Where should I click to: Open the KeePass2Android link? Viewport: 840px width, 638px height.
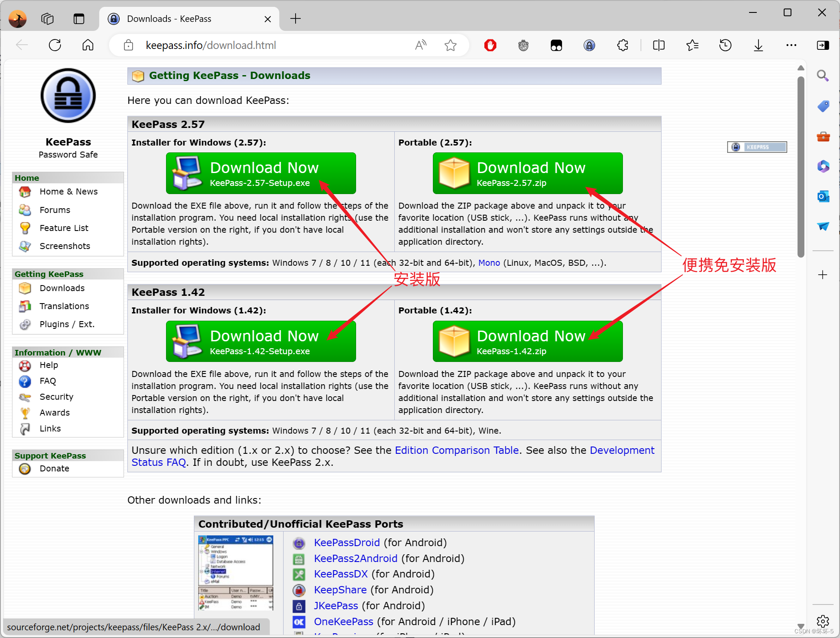coord(356,558)
